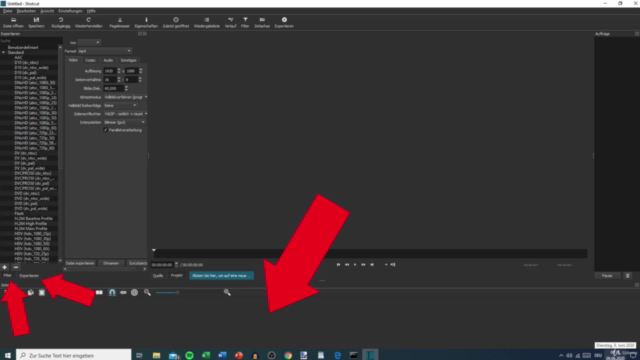This screenshot has height=360, width=640.
Task: Open the Ansicht menu
Action: (x=47, y=11)
